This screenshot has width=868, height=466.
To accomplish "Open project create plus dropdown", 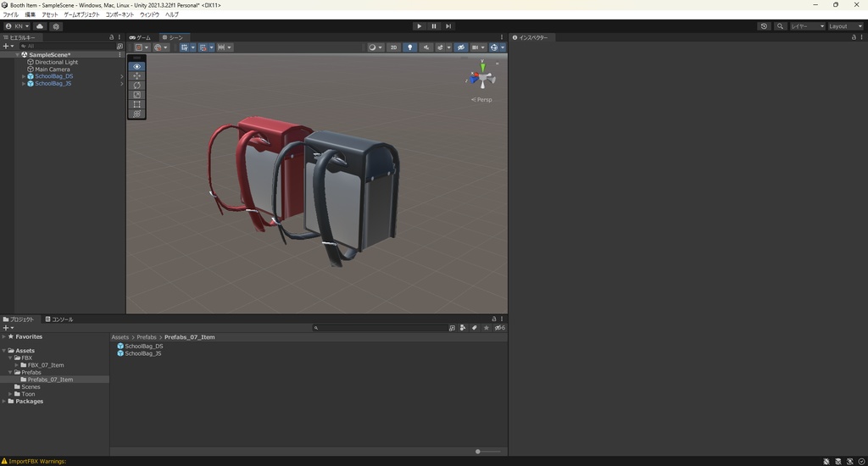I will pos(8,328).
